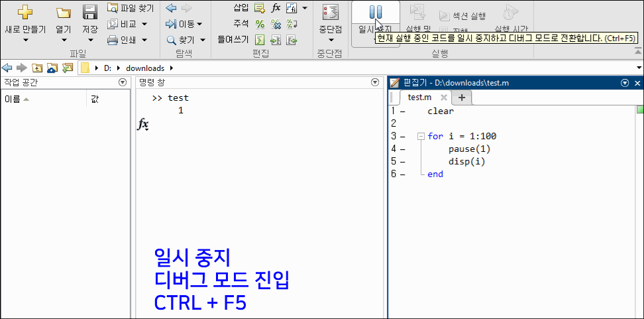644x319 pixels.
Task: Open the fixed-point dropdown arrow beside the fi icon
Action: point(304,8)
